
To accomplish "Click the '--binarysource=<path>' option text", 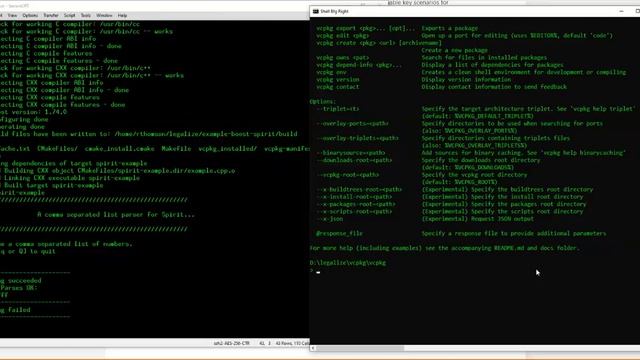I will click(x=351, y=153).
